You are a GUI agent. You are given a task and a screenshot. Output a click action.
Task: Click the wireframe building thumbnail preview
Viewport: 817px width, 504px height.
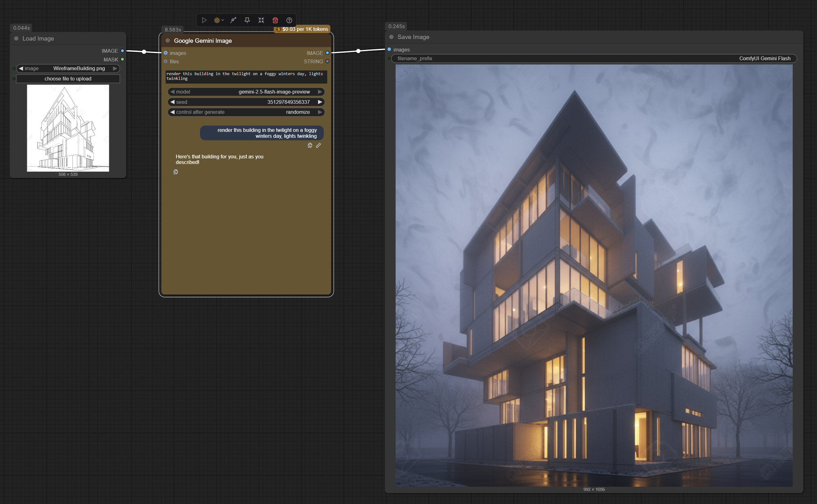coord(68,128)
